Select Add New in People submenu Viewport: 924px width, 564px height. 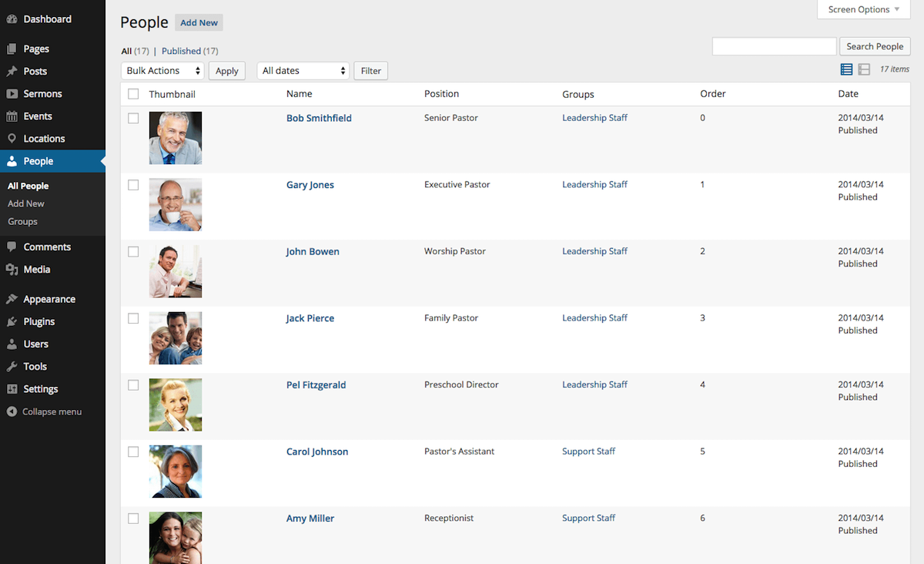tap(26, 204)
